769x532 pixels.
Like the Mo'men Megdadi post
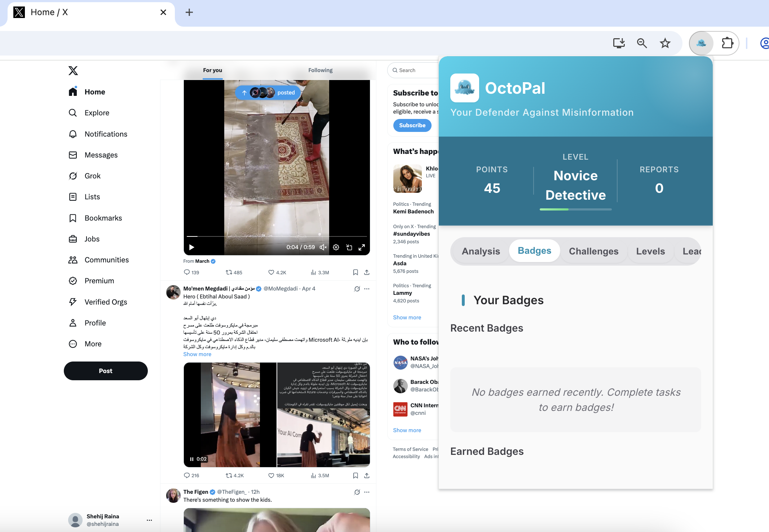[271, 475]
